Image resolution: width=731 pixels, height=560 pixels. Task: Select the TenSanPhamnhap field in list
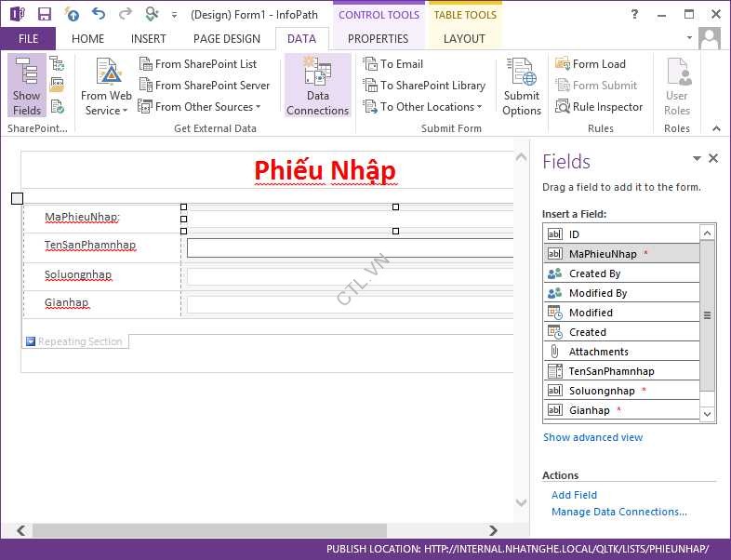(x=611, y=371)
